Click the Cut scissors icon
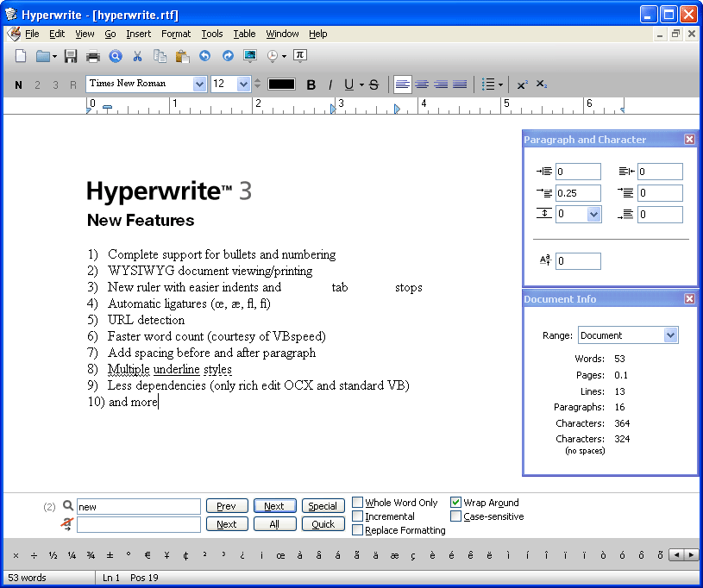The width and height of the screenshot is (703, 588). pyautogui.click(x=137, y=56)
